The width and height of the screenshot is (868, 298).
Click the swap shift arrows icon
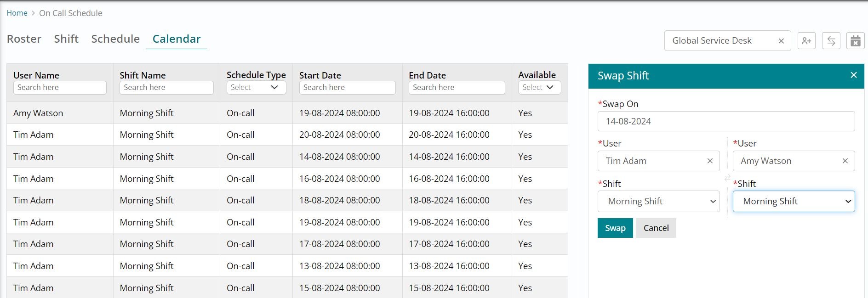[831, 41]
